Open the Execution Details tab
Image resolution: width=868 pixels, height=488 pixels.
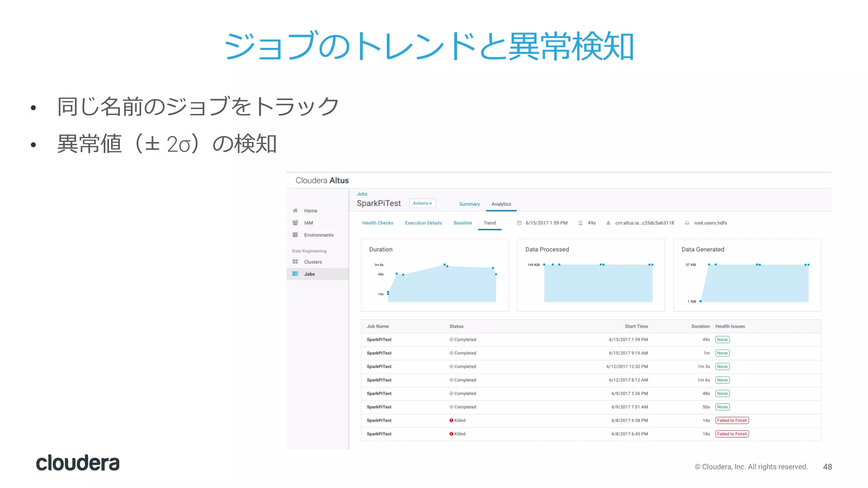point(423,223)
